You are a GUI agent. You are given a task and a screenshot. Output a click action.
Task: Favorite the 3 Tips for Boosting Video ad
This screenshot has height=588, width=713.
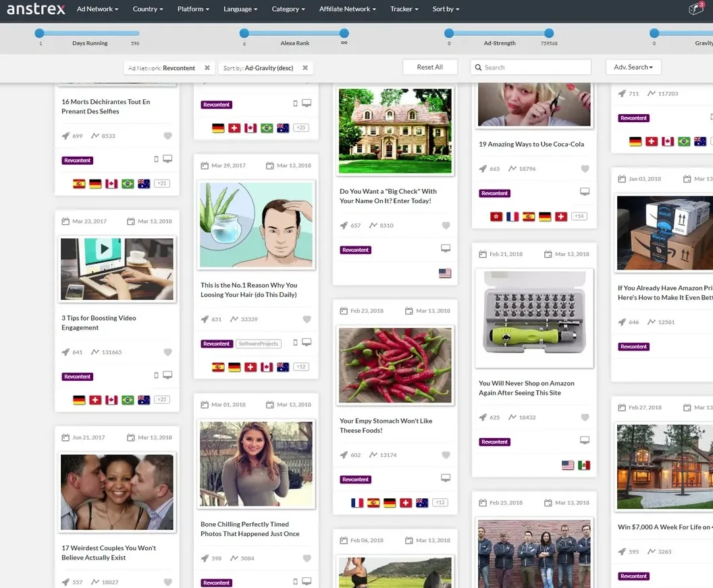click(168, 352)
